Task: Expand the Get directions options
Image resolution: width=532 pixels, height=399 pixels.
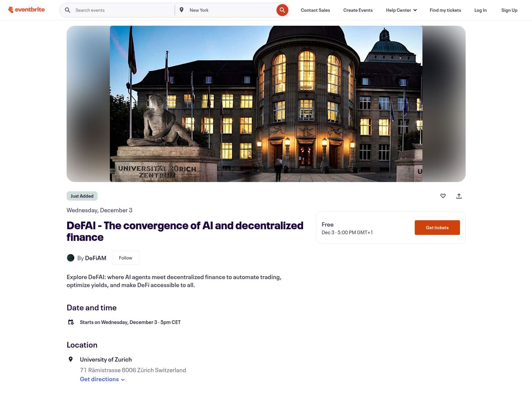Action: pyautogui.click(x=102, y=379)
